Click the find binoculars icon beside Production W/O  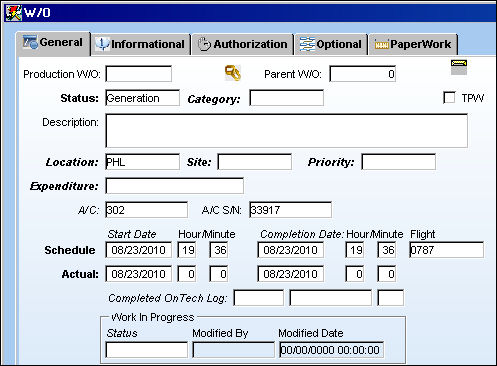coord(233,73)
